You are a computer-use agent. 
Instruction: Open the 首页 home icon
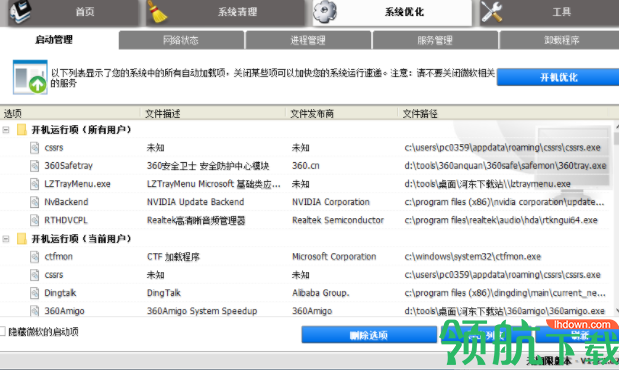point(21,11)
